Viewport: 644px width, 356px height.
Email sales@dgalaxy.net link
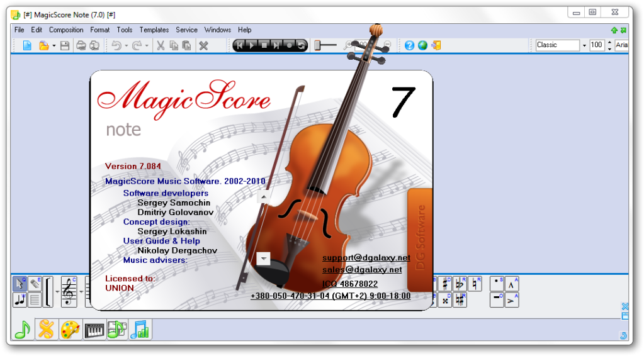(362, 269)
